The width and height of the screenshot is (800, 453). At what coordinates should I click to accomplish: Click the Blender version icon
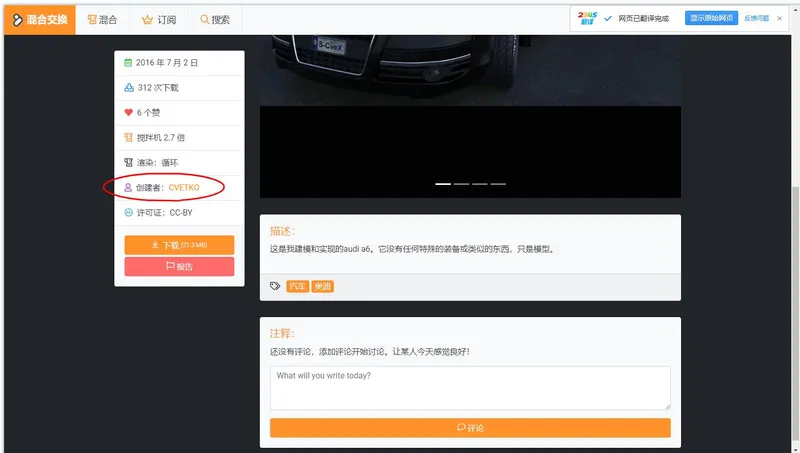(x=129, y=138)
